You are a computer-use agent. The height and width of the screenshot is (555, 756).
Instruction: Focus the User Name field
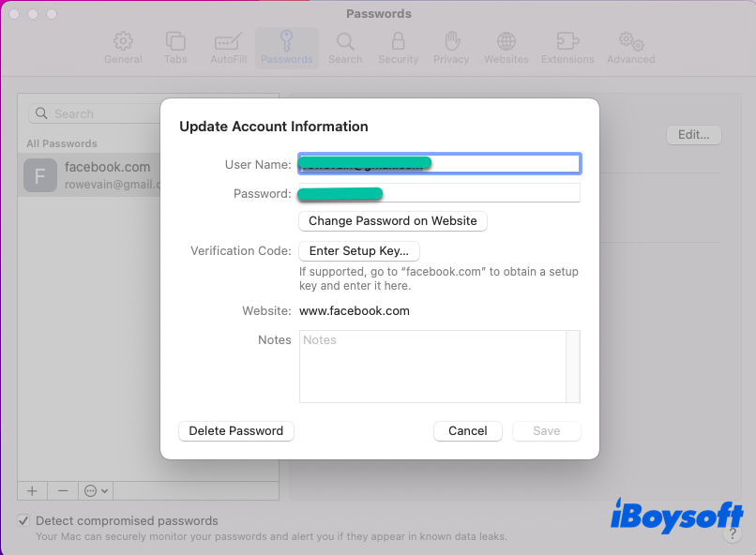coord(439,164)
